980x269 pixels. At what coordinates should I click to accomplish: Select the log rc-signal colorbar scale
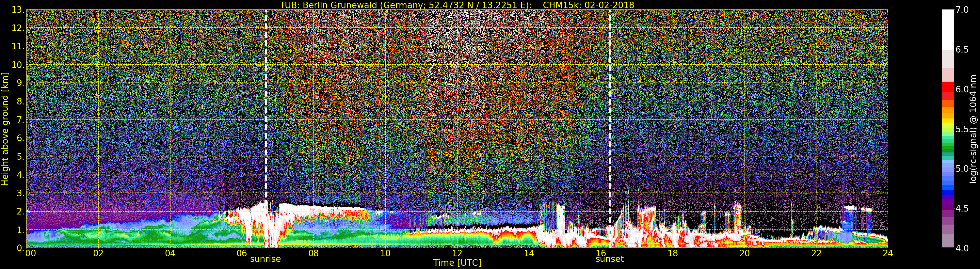948,129
